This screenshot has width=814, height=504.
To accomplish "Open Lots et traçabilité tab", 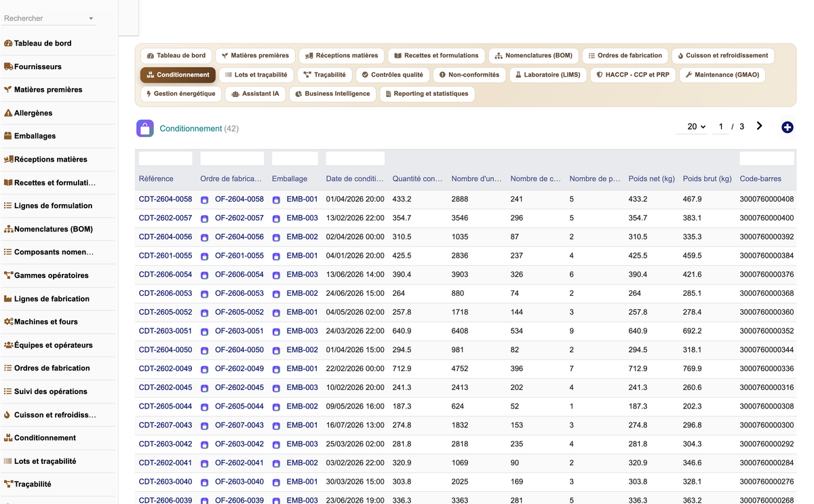I will 256,75.
